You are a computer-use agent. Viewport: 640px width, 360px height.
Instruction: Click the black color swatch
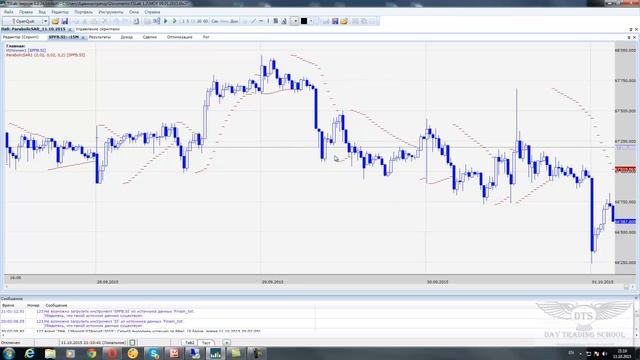[x=304, y=21]
